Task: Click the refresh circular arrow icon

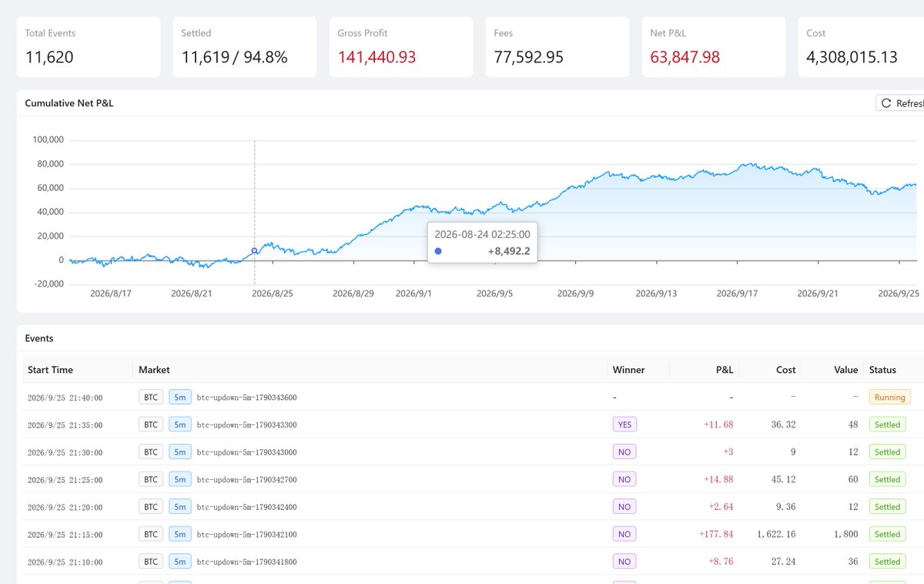Action: pyautogui.click(x=886, y=103)
